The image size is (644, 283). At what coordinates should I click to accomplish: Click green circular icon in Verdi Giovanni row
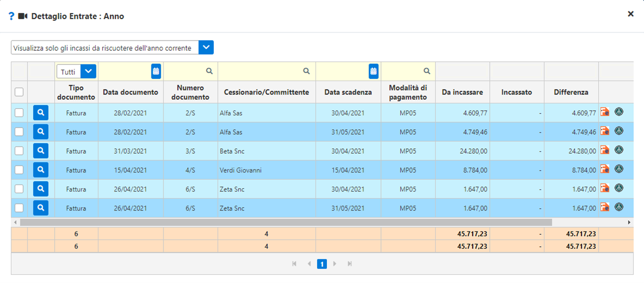pos(619,169)
